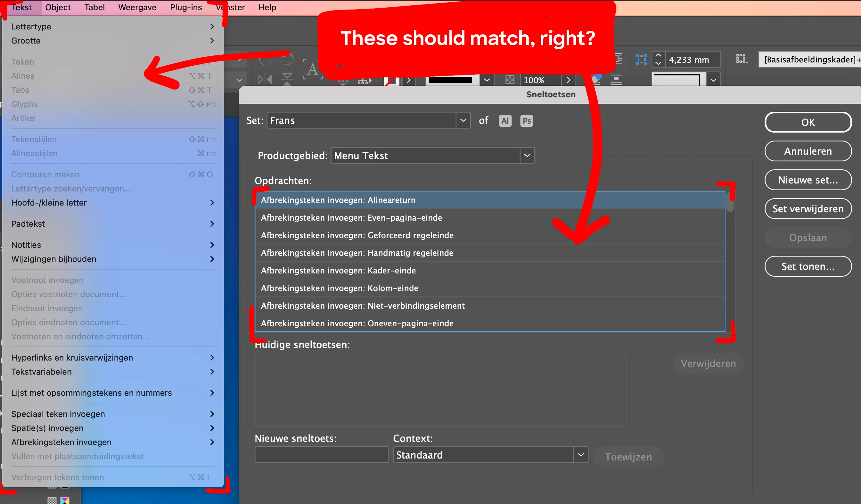861x504 pixels.
Task: Click the Nieuwe sneltoets input field
Action: (x=322, y=455)
